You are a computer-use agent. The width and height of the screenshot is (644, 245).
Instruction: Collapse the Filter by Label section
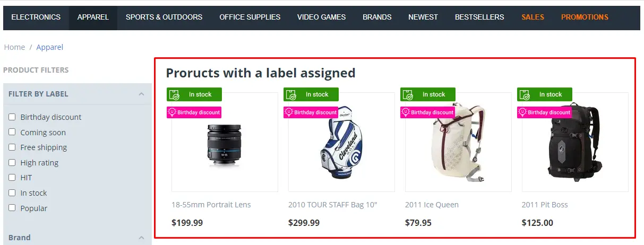coord(141,94)
